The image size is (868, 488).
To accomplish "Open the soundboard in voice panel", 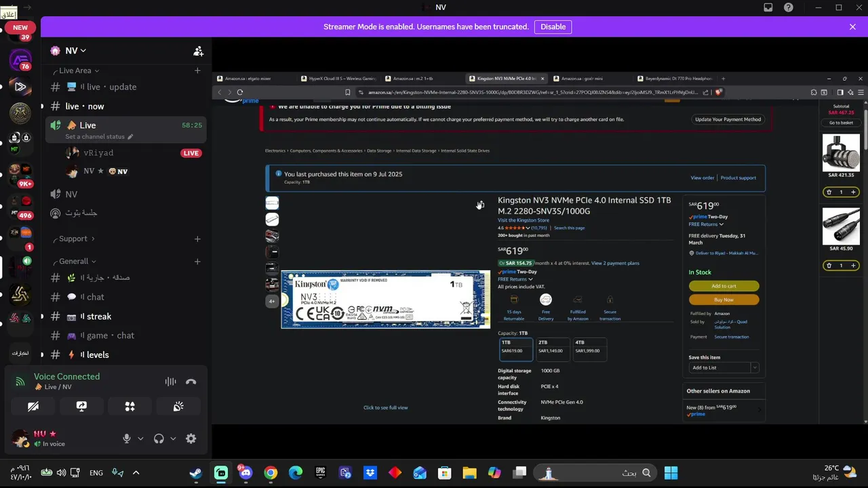I will [x=178, y=406].
